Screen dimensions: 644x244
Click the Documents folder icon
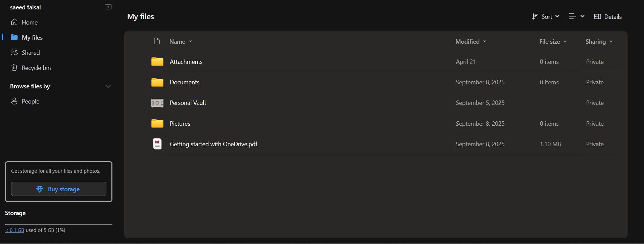[x=157, y=82]
